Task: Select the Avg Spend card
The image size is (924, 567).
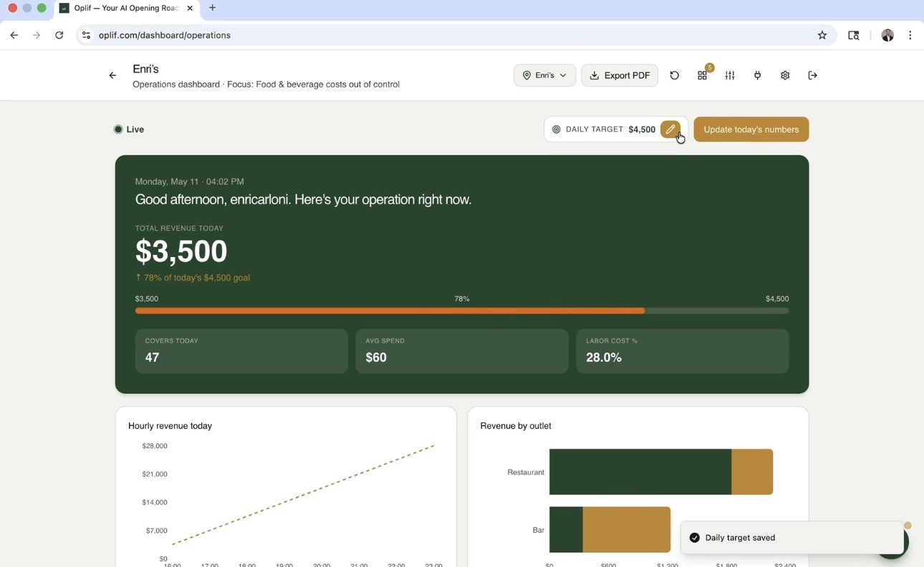Action: (x=462, y=351)
